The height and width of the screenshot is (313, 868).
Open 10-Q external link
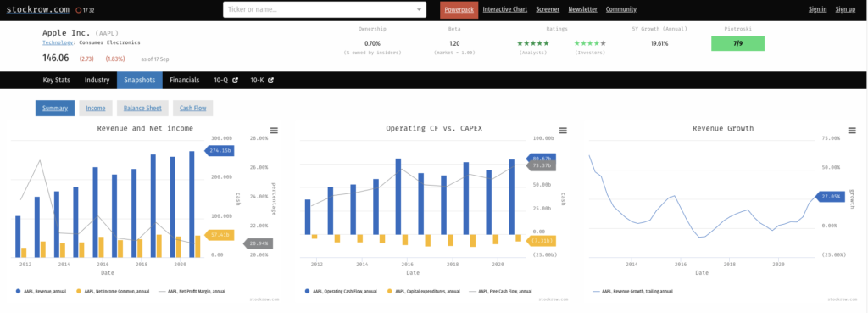225,81
